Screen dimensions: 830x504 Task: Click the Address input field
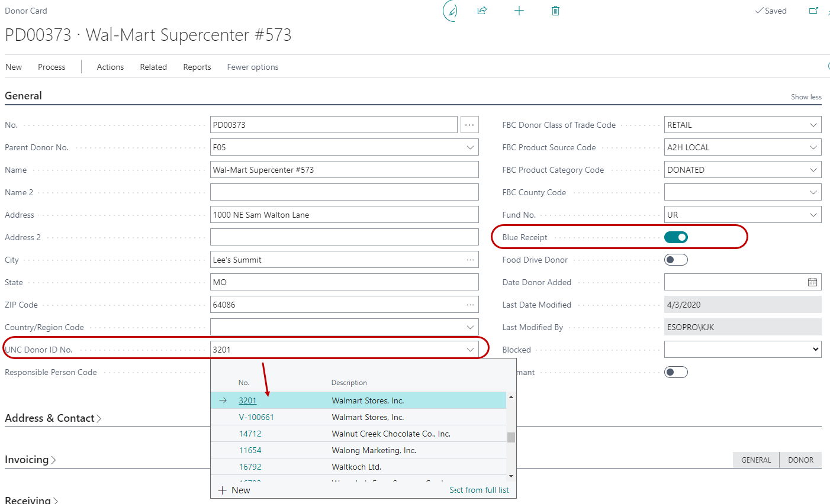click(344, 215)
